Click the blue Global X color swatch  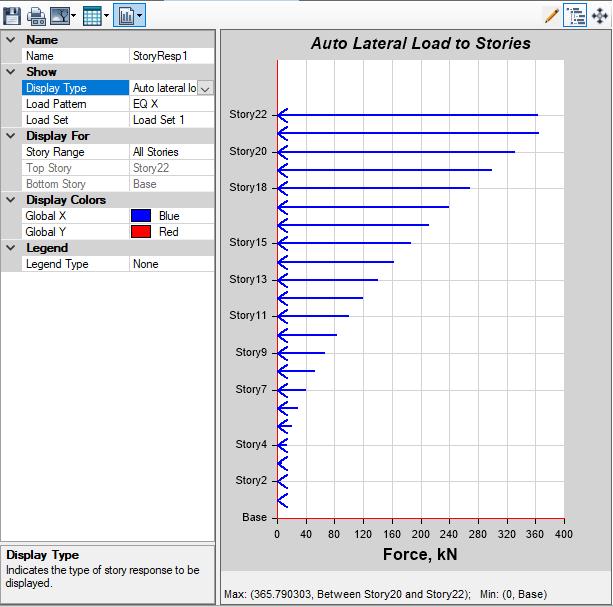(x=141, y=216)
